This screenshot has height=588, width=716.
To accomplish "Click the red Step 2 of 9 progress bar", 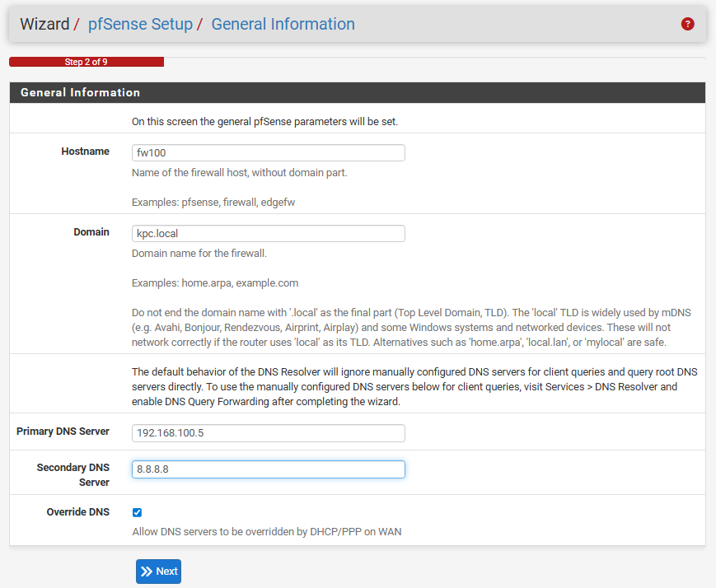I will pyautogui.click(x=86, y=62).
